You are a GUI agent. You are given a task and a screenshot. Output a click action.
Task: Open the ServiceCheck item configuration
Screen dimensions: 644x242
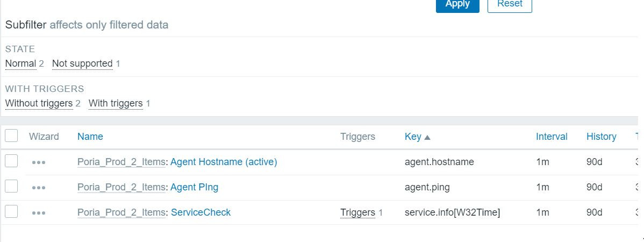[x=201, y=212]
